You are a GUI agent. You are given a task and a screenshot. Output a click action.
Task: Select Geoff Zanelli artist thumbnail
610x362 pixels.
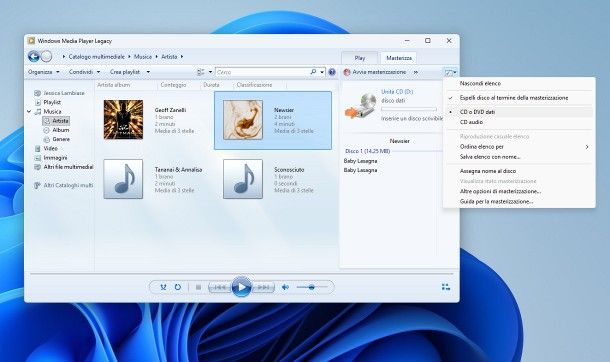tap(123, 120)
